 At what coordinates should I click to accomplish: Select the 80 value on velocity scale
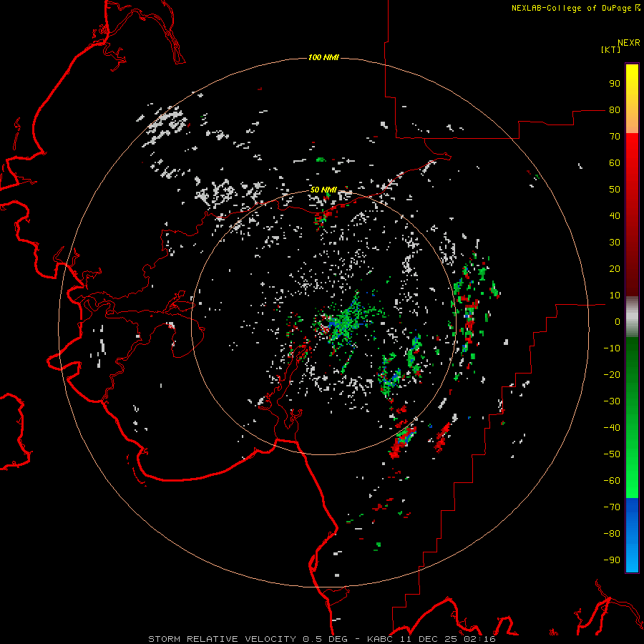(615, 110)
